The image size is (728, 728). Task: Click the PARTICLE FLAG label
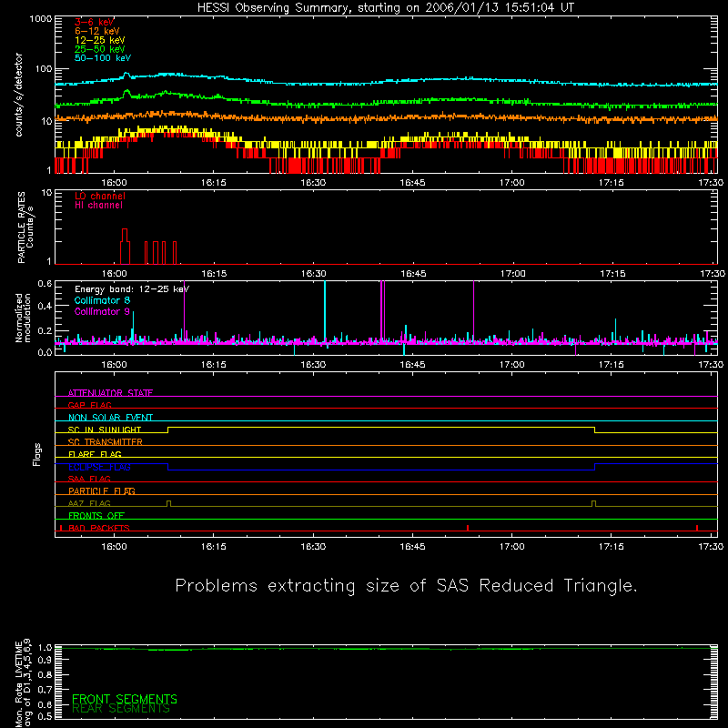(102, 490)
